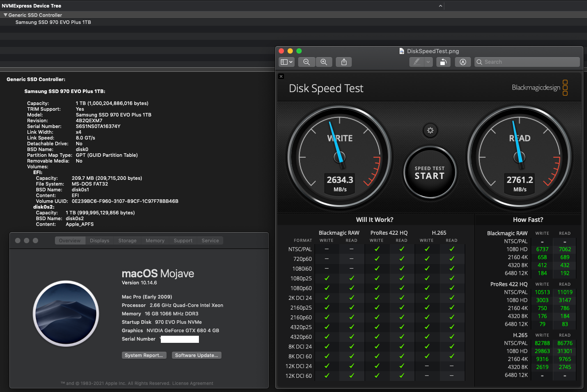
Task: Open the Share menu in Preview
Action: [x=344, y=62]
